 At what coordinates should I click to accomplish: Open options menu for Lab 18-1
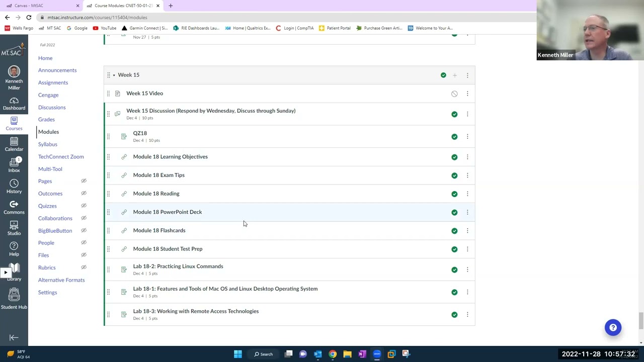pos(467,292)
